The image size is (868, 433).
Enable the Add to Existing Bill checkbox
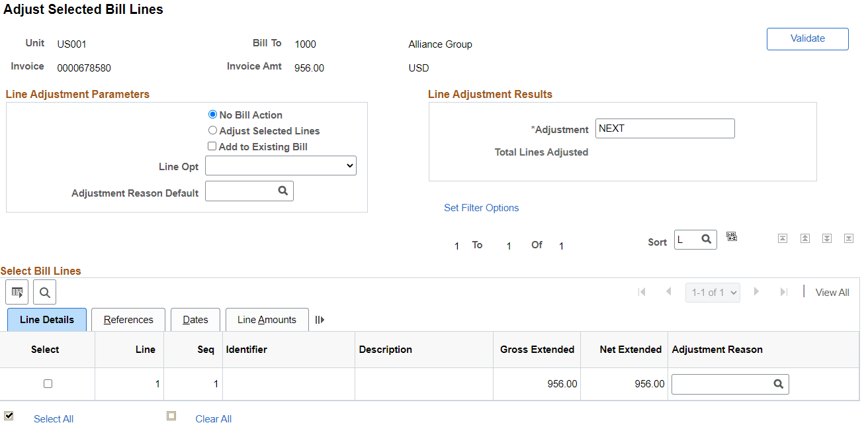pyautogui.click(x=212, y=146)
